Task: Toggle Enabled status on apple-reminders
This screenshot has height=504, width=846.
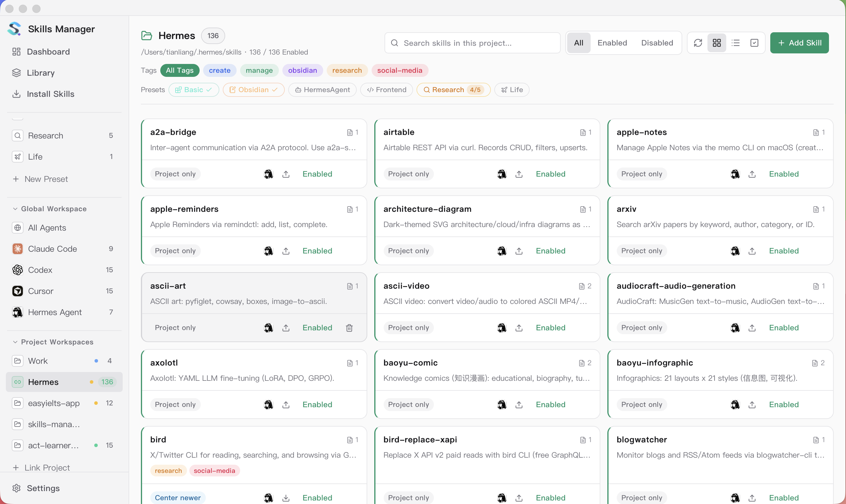Action: (317, 251)
